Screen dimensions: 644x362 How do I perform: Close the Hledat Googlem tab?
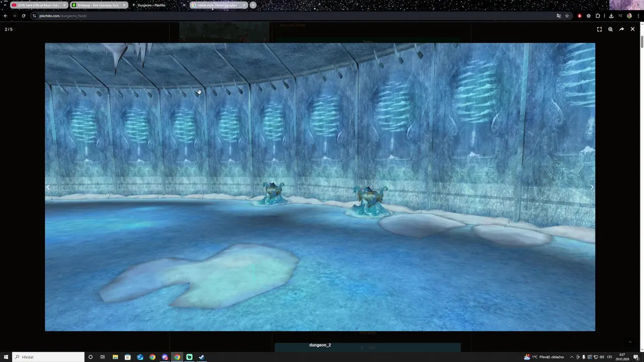[245, 5]
